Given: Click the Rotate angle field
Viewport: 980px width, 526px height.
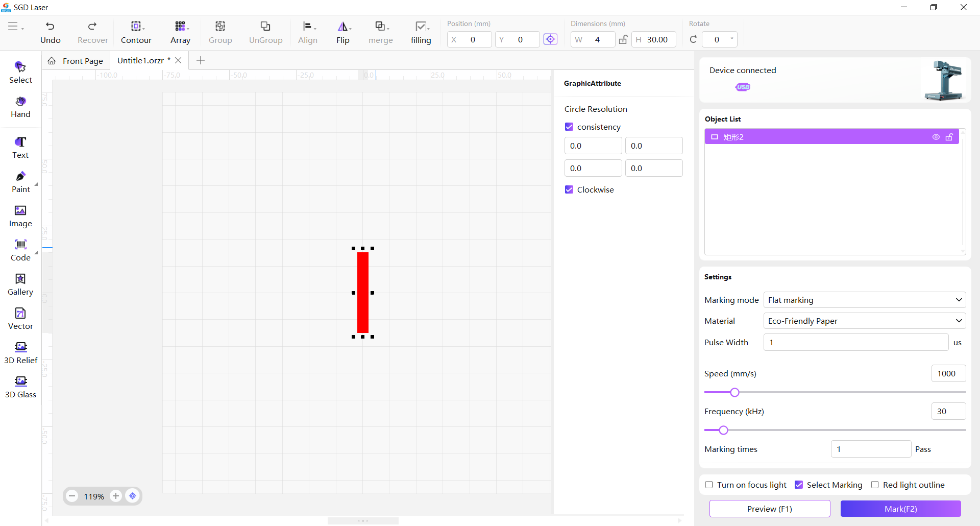Looking at the screenshot, I should tap(720, 39).
